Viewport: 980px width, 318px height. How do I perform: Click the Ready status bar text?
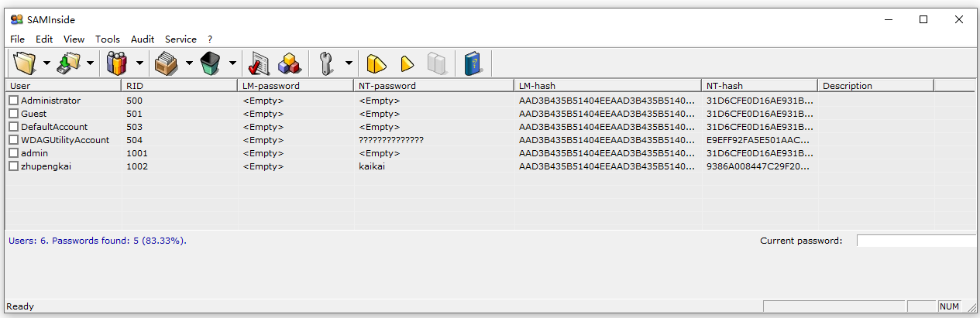click(20, 306)
